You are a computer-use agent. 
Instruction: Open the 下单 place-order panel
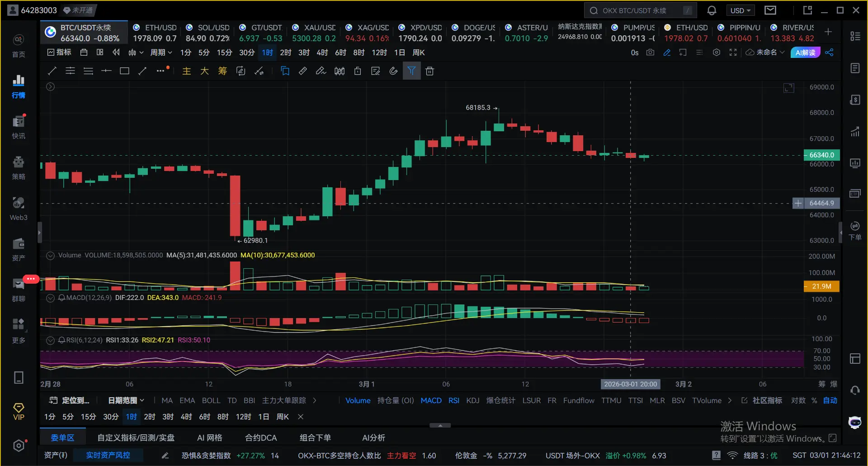click(x=855, y=231)
